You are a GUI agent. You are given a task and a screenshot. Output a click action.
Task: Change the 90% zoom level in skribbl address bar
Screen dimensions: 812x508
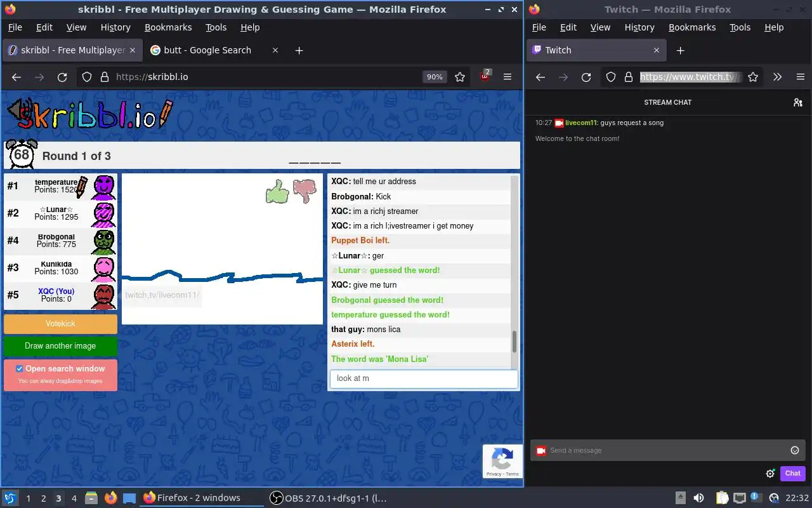[435, 77]
